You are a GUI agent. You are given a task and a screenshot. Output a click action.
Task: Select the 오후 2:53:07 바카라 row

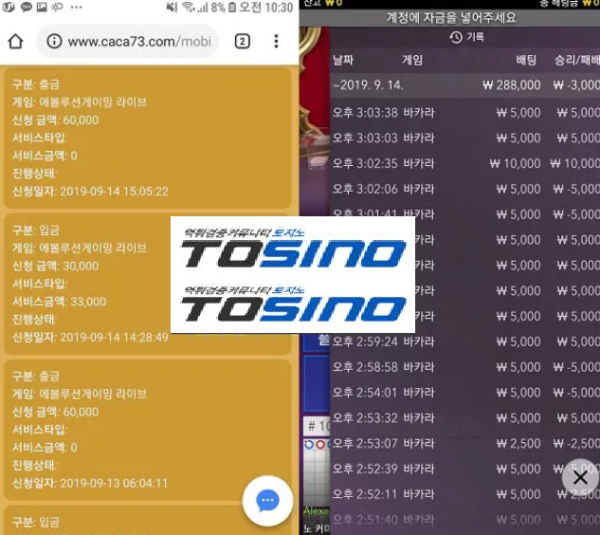click(x=465, y=443)
